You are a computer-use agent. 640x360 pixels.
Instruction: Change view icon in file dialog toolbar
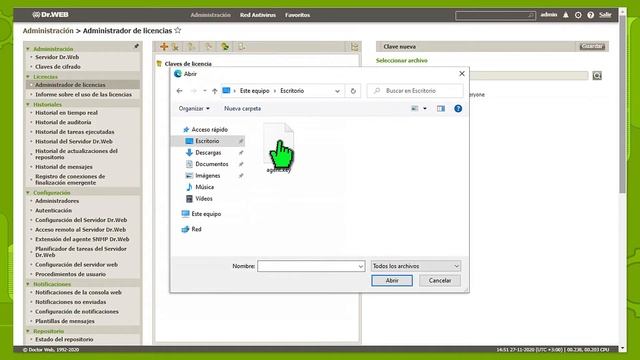(415, 109)
